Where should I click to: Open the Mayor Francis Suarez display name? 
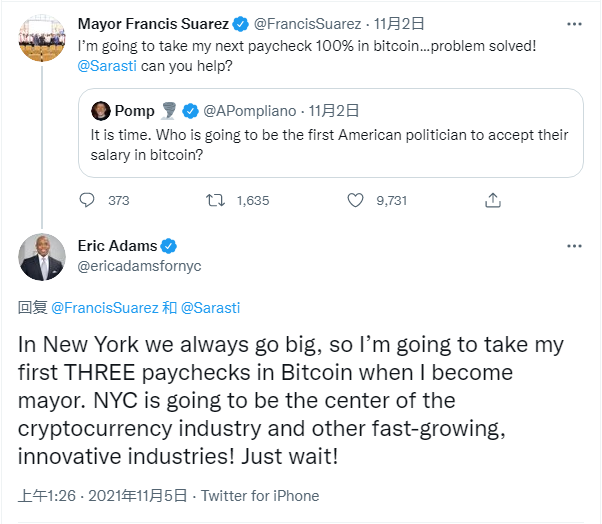[x=153, y=23]
